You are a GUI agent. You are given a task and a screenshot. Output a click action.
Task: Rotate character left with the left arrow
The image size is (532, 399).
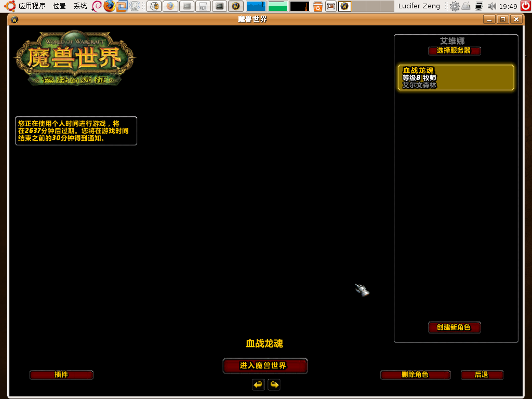258,385
